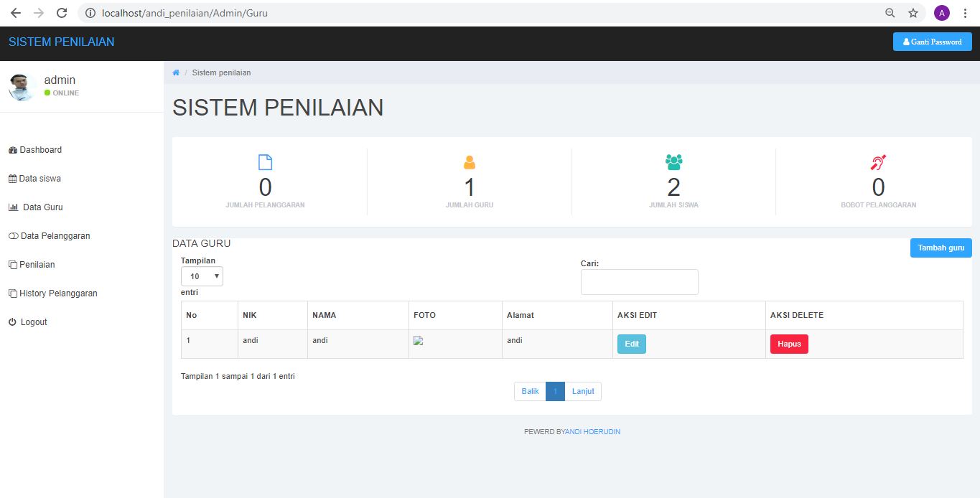Click the file icon above Jumlah Pelanggaran
Image resolution: width=980 pixels, height=498 pixels.
click(x=265, y=163)
